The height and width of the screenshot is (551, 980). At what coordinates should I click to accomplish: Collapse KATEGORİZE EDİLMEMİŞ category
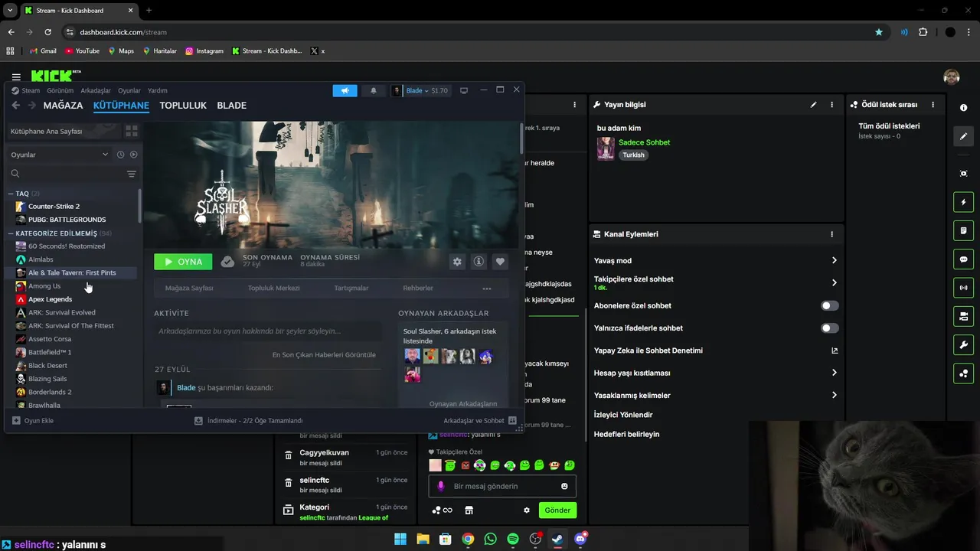click(x=11, y=233)
